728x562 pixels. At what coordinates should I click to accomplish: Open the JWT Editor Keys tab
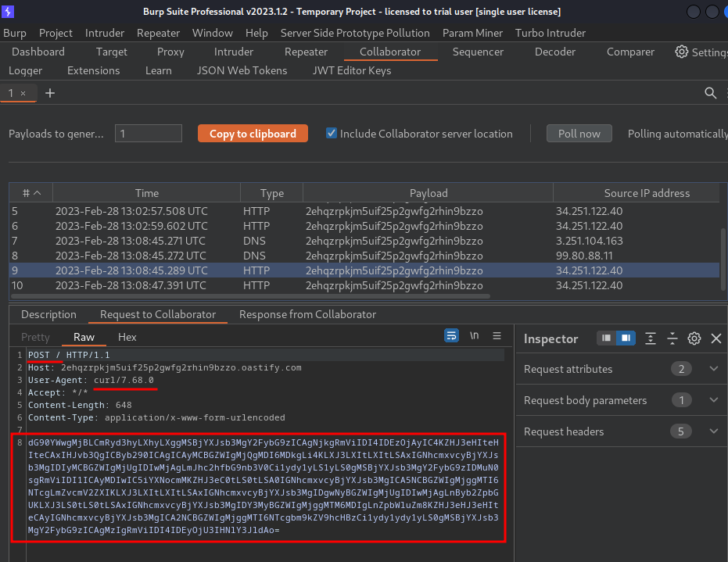pos(351,70)
